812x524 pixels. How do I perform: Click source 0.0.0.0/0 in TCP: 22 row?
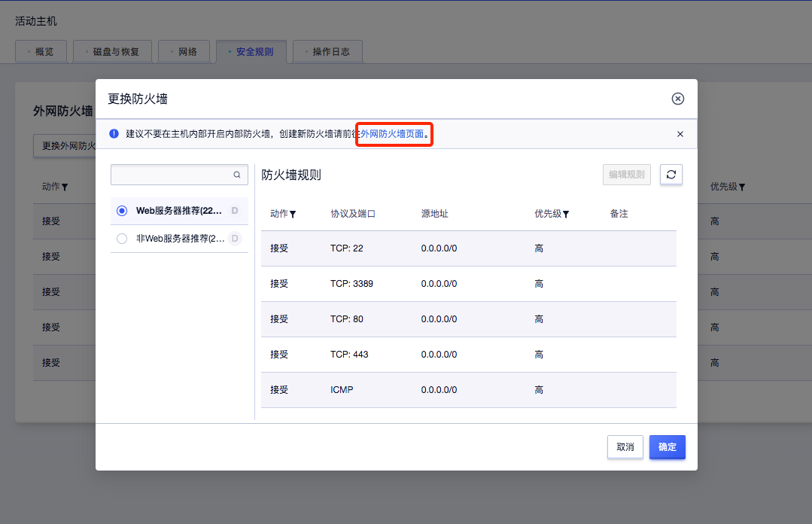click(x=439, y=248)
